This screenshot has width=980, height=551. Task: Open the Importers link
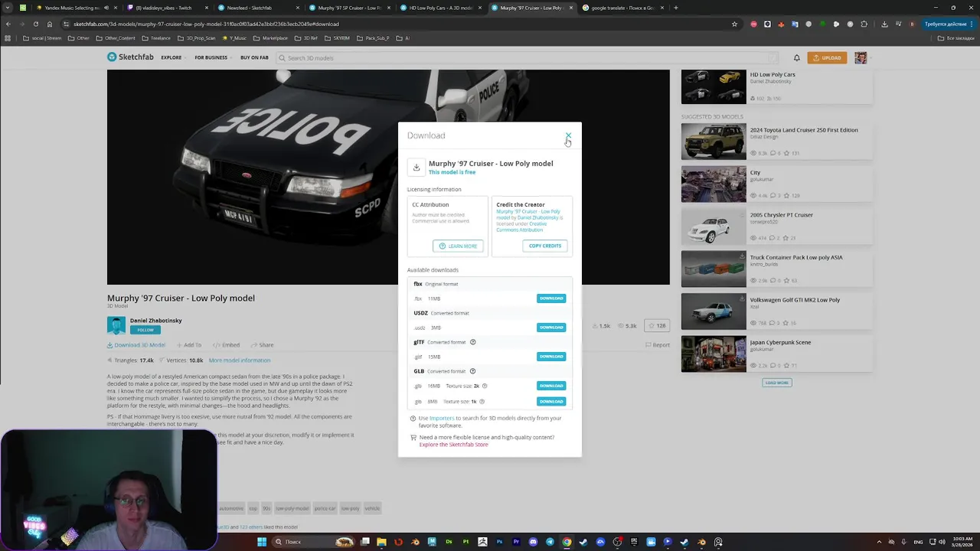(442, 418)
